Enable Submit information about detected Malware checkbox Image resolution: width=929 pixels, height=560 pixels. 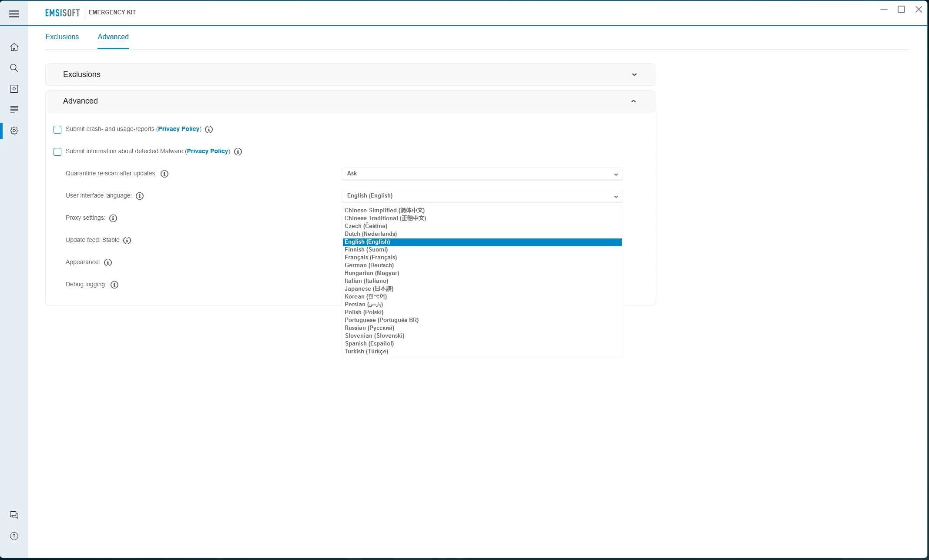[57, 152]
